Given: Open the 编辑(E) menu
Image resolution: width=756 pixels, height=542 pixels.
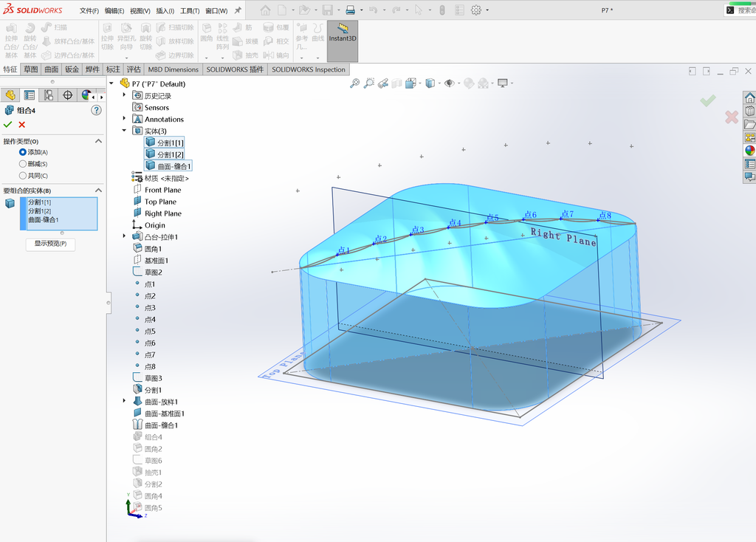Looking at the screenshot, I should pyautogui.click(x=114, y=10).
